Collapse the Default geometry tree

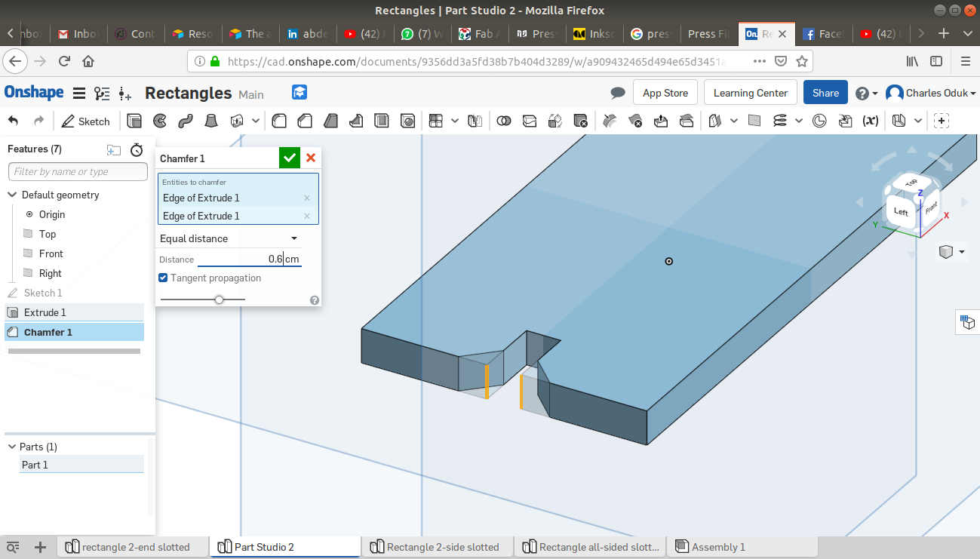[x=12, y=195]
